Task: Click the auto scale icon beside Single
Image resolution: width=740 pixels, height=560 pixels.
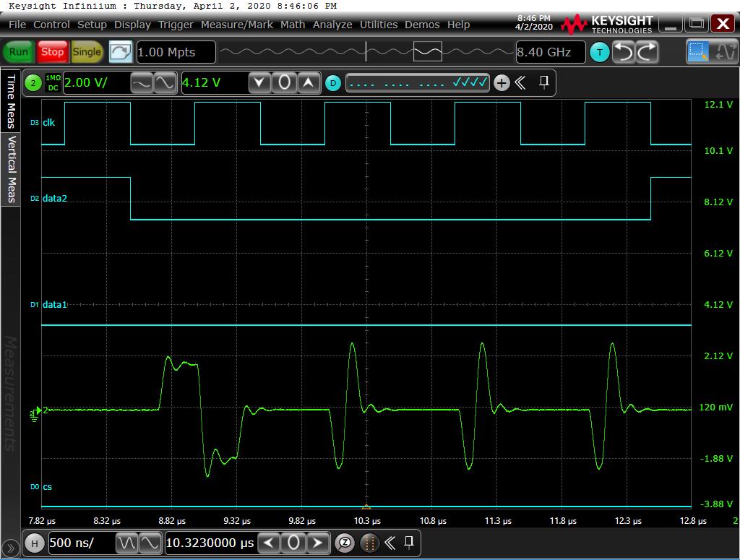Action: tap(121, 52)
